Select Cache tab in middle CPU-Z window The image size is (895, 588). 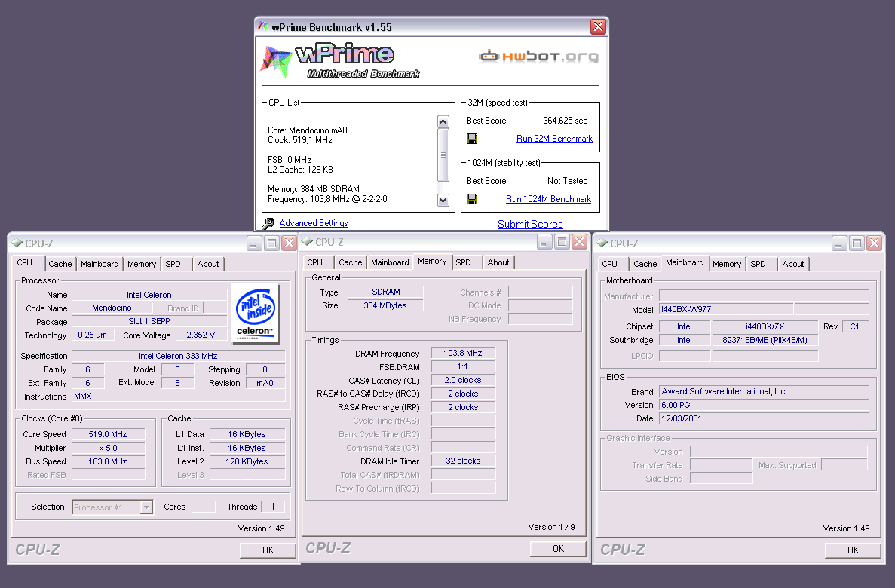click(x=350, y=262)
